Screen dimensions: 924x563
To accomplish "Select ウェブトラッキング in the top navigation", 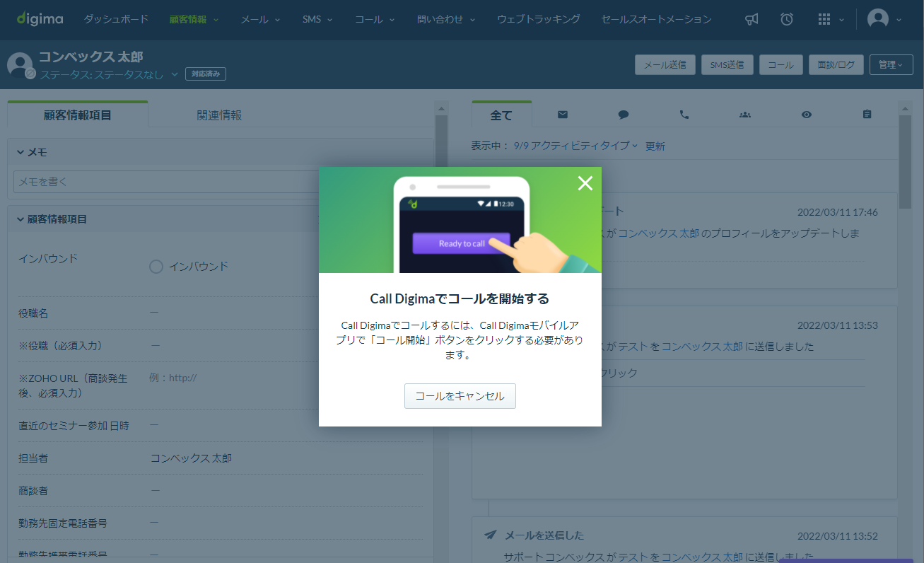I will tap(538, 20).
